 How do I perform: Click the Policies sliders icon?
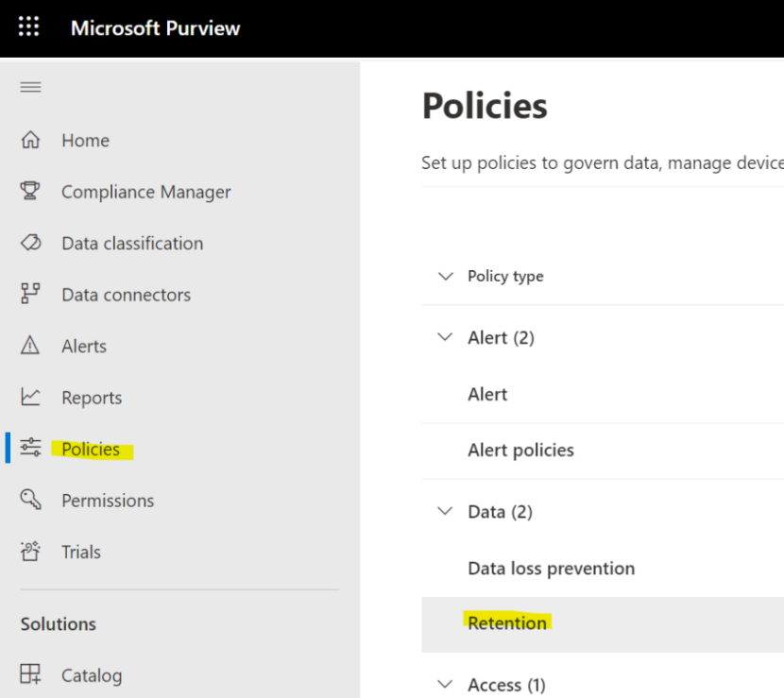pos(30,448)
